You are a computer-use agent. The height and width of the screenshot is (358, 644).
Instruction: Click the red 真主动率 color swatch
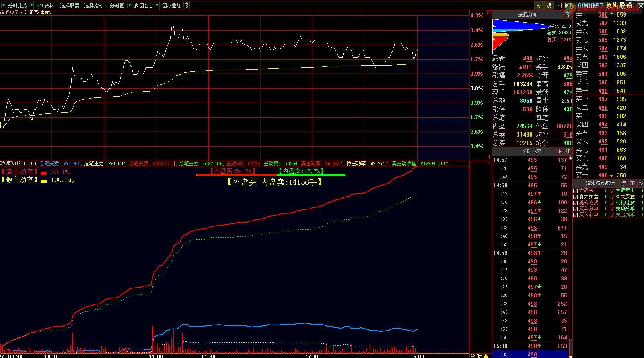(x=43, y=173)
